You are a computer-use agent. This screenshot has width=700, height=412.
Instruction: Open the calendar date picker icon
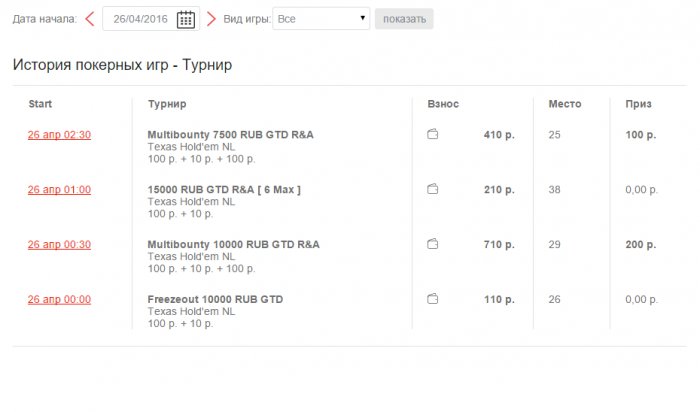[186, 19]
